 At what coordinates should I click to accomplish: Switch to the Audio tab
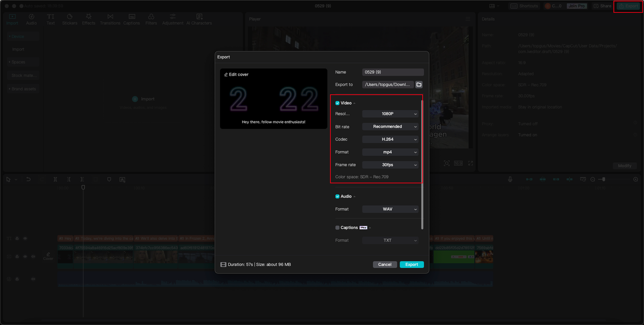point(31,19)
